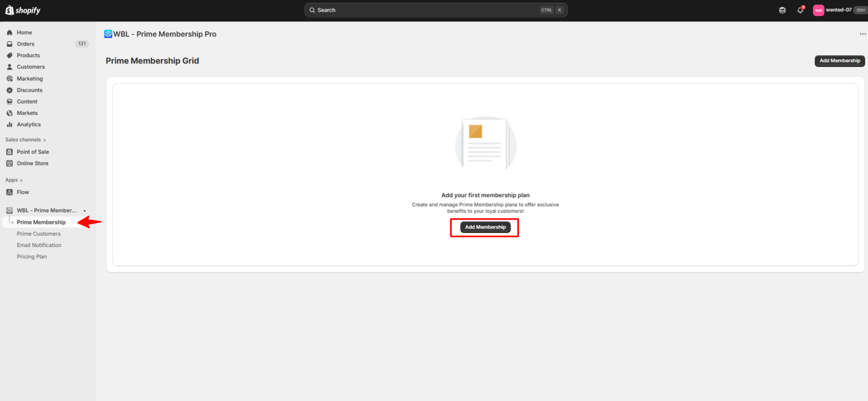The width and height of the screenshot is (868, 401).
Task: Click the magnifier icon in search bar
Action: point(312,10)
